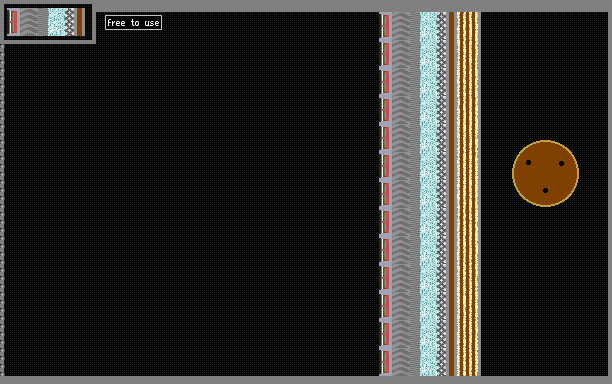The width and height of the screenshot is (612, 384).
Task: Click the upper-left black dot on brown circle
Action: 528,162
